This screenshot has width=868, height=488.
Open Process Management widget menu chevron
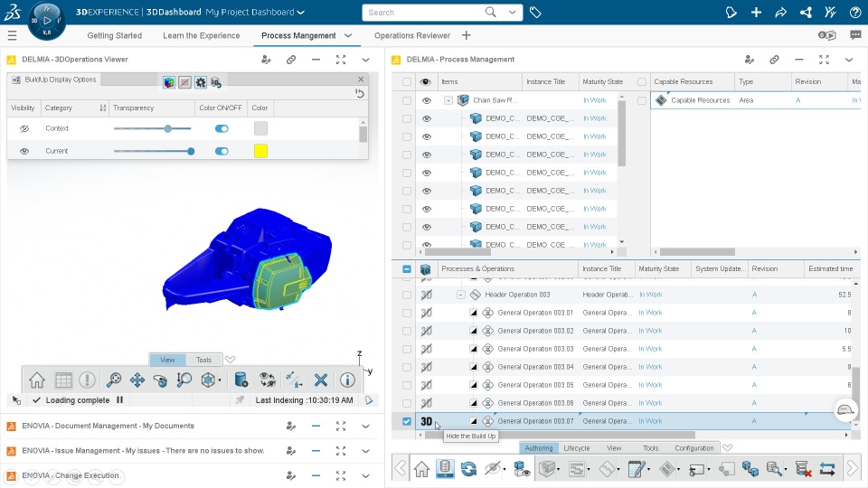click(x=849, y=60)
